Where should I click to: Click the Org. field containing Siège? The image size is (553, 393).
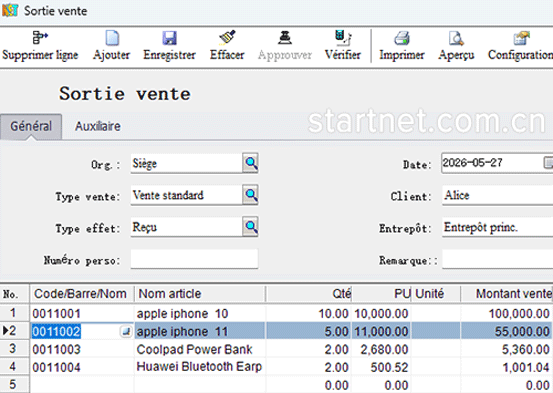(x=186, y=163)
